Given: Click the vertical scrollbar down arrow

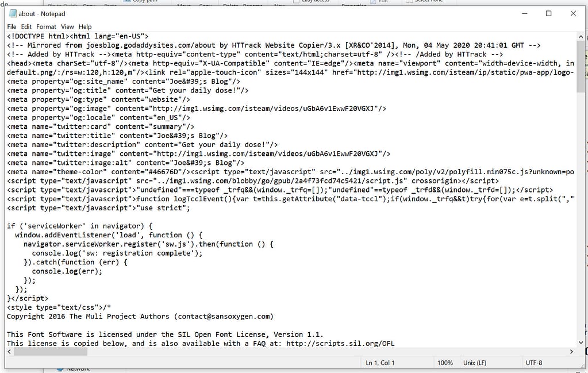Looking at the screenshot, I should pyautogui.click(x=580, y=341).
